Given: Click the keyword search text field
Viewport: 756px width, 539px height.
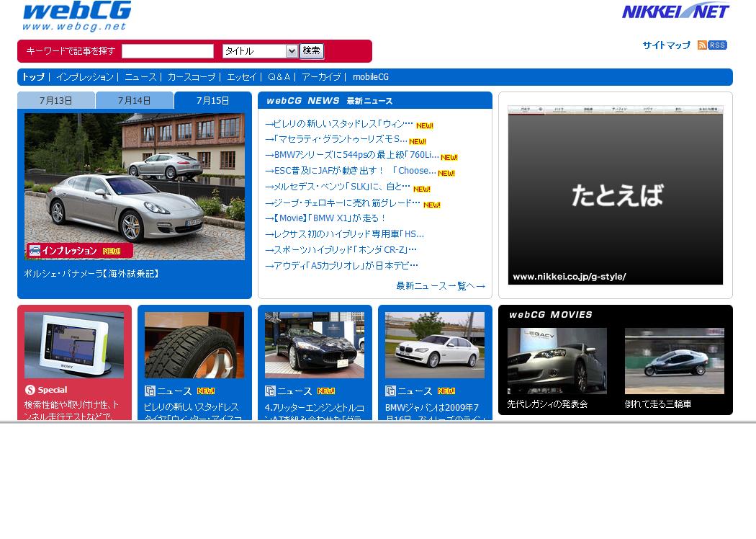Looking at the screenshot, I should pyautogui.click(x=168, y=51).
